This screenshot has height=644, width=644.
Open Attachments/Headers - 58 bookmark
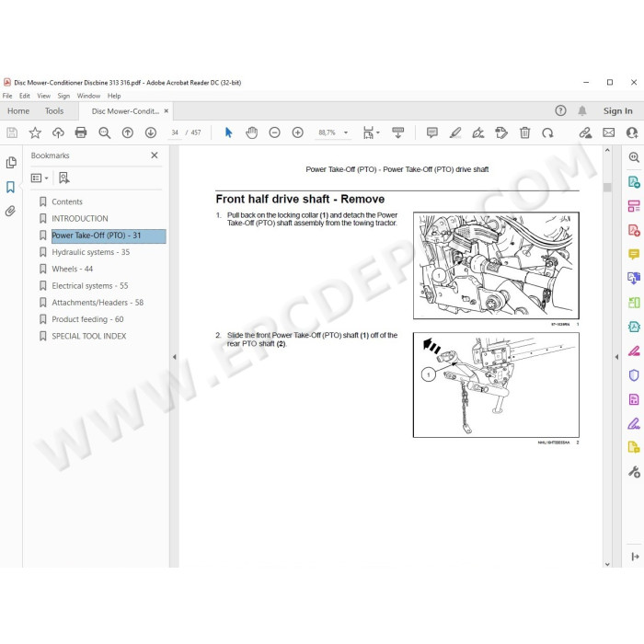tap(98, 303)
